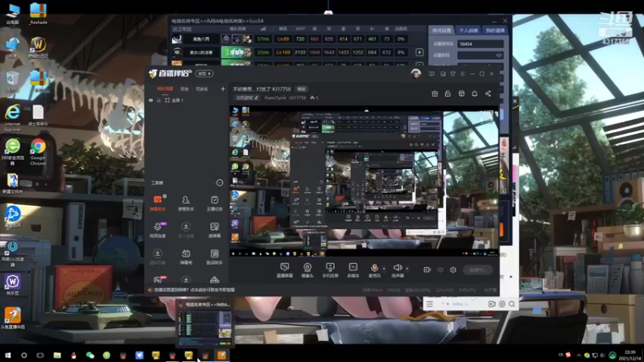Select the Lv89 level cell in lobby

[x=283, y=39]
